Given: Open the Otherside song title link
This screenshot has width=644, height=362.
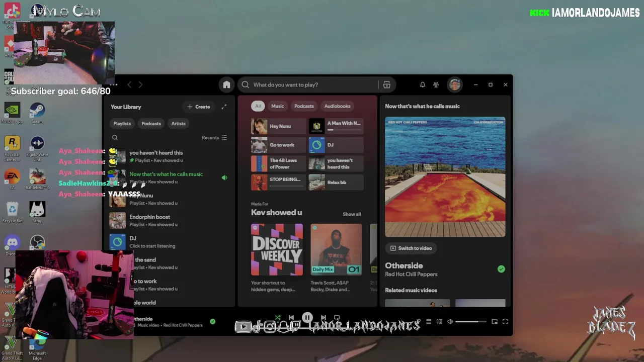Looking at the screenshot, I should tap(404, 265).
